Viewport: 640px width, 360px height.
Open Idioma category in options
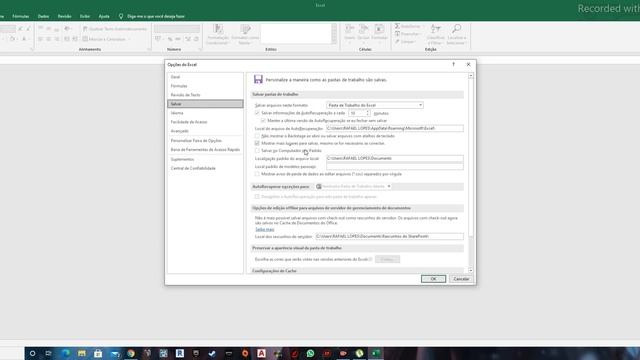[177, 113]
